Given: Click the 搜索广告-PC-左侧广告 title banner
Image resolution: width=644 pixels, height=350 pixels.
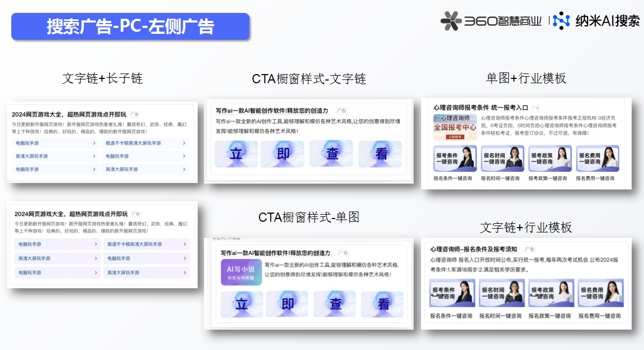Looking at the screenshot, I should 131,26.
